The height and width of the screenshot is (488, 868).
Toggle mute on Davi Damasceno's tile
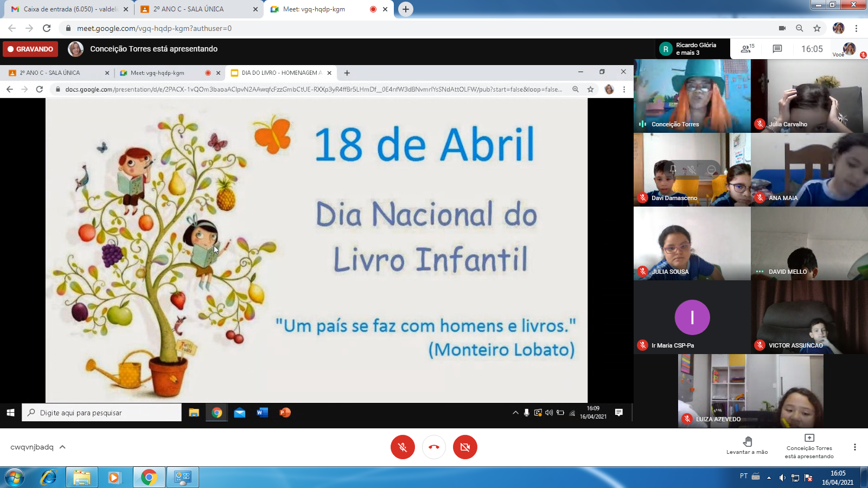pos(692,170)
